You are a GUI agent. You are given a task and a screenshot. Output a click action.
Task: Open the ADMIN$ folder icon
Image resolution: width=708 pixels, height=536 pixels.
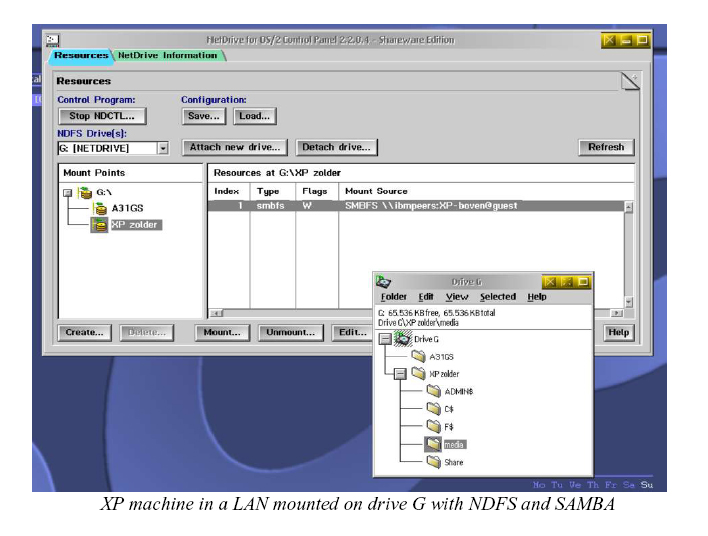click(433, 391)
